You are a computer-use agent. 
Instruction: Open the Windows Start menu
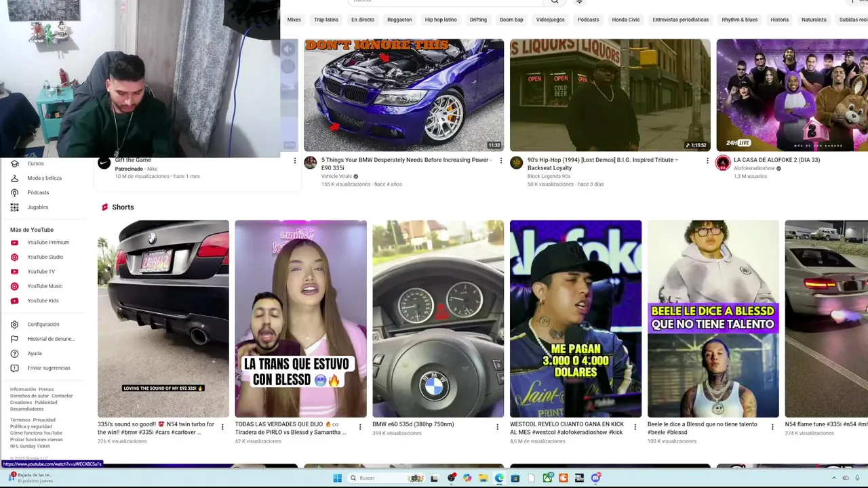pyautogui.click(x=337, y=478)
